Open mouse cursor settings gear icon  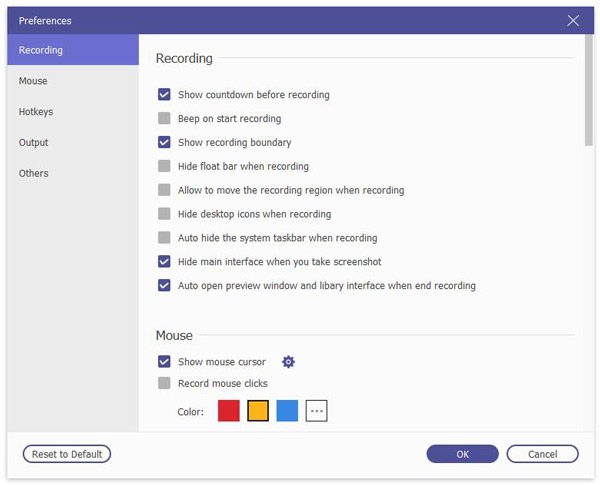[x=289, y=362]
